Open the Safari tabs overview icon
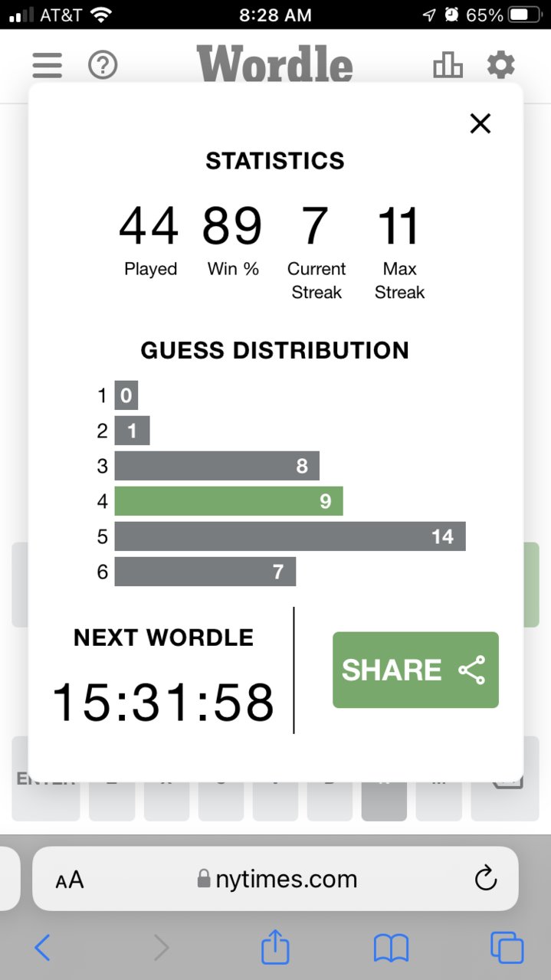Viewport: 551px width, 980px height. pos(507,948)
